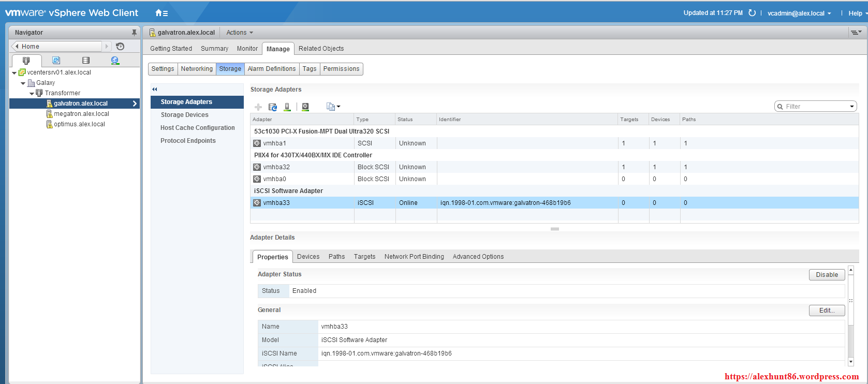The height and width of the screenshot is (384, 868).
Task: Click the Transformer cluster icon
Action: pyautogui.click(x=39, y=93)
